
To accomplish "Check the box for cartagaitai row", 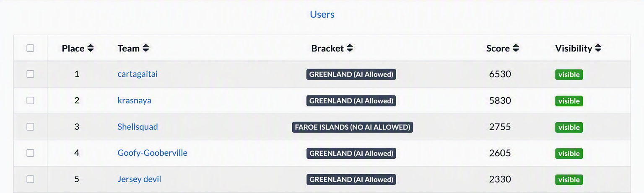I will [x=30, y=74].
